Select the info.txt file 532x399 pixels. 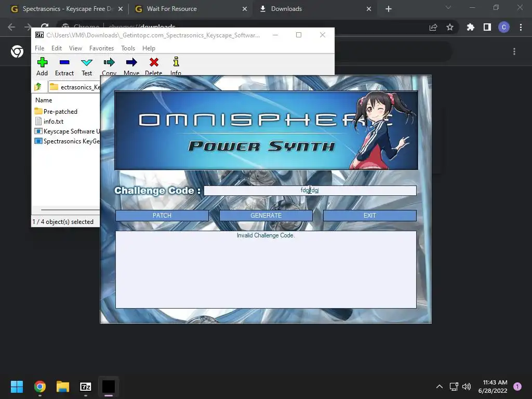click(x=49, y=121)
